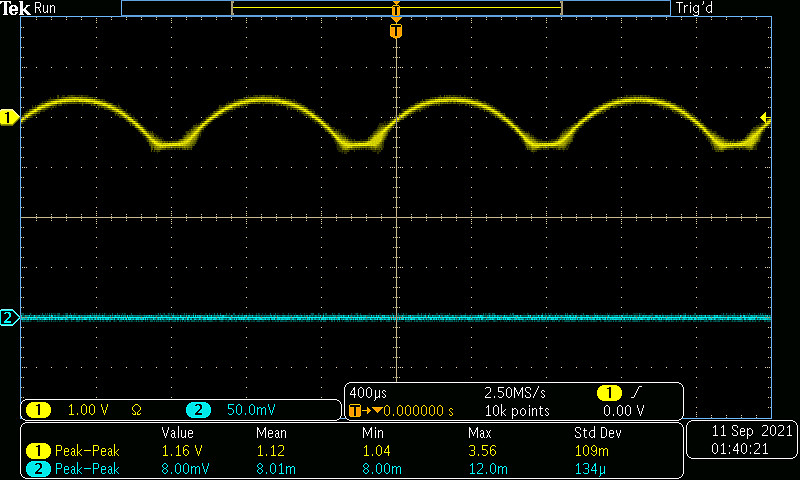Click the channel 1 ground marker on left edge
Image resolution: width=800 pixels, height=480 pixels.
[9, 118]
